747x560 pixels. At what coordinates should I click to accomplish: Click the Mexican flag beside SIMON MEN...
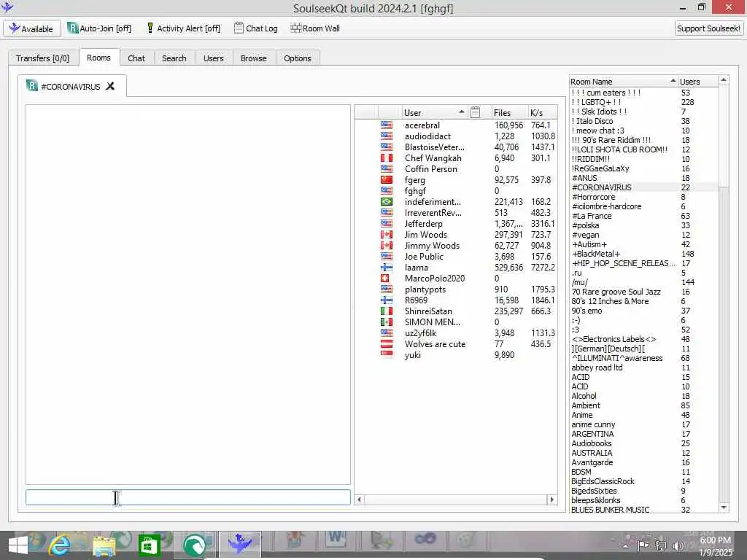(387, 322)
